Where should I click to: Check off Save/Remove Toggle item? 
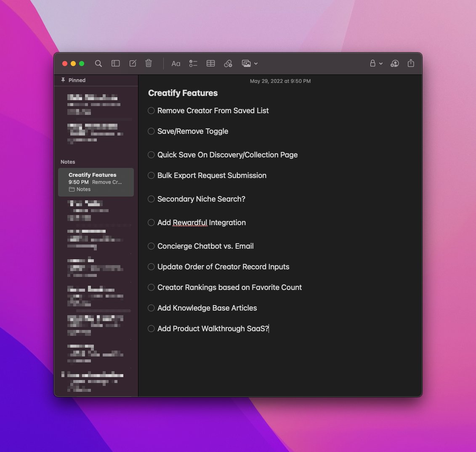[x=151, y=131]
